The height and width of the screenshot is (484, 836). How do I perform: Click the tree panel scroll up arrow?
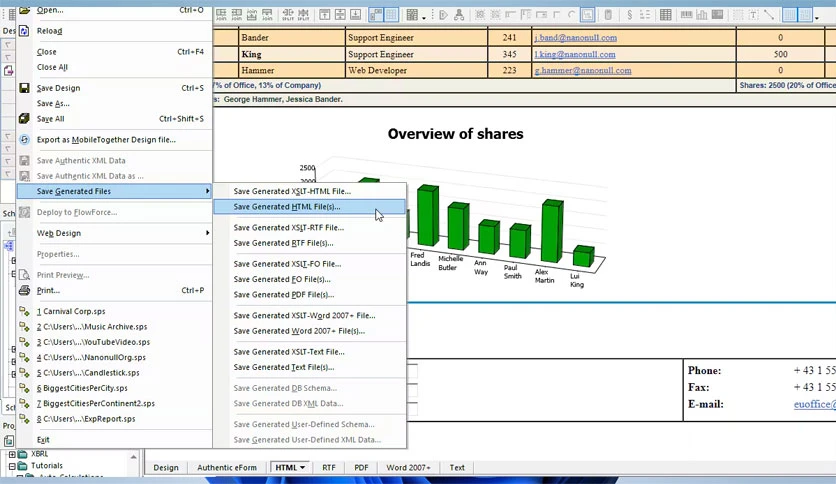click(x=133, y=457)
